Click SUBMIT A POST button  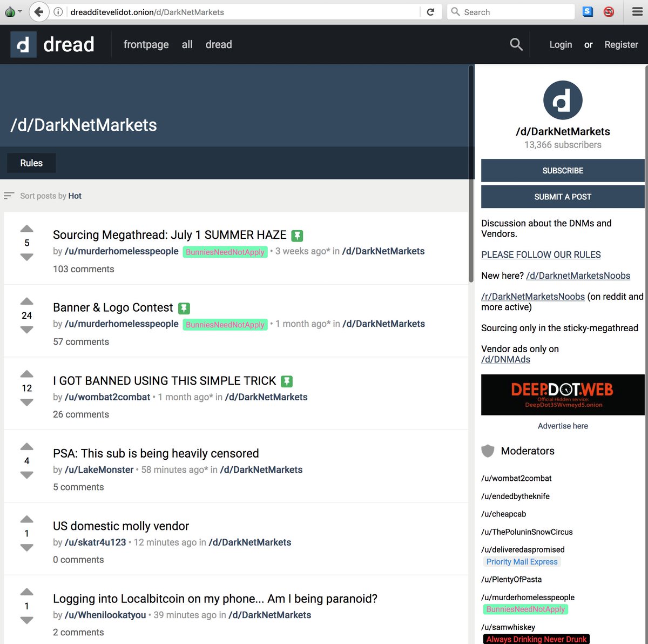563,197
